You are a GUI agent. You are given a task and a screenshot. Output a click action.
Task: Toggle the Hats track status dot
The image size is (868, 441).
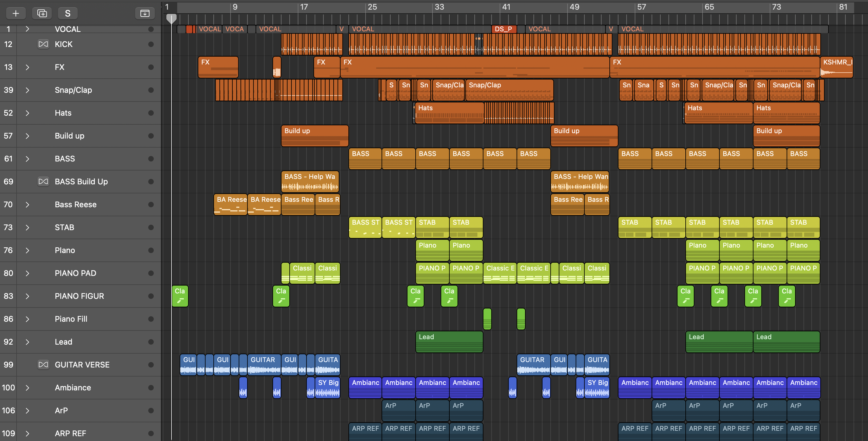[x=151, y=113]
